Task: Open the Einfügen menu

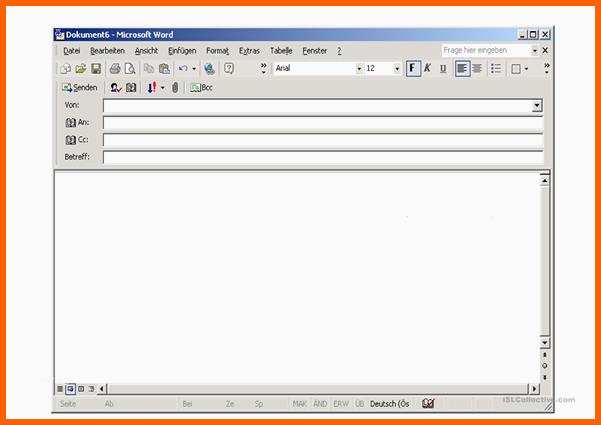Action: (182, 50)
